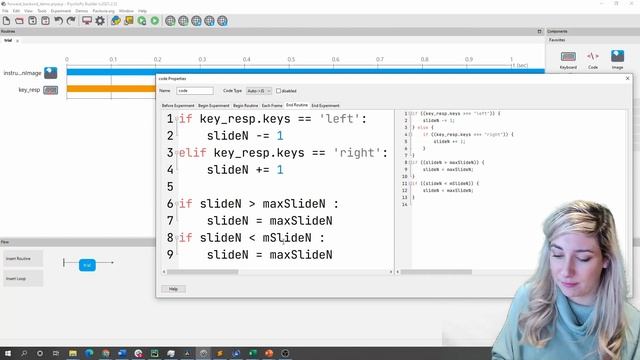Click the New experiment file icon
This screenshot has height=360, width=640.
7,21
